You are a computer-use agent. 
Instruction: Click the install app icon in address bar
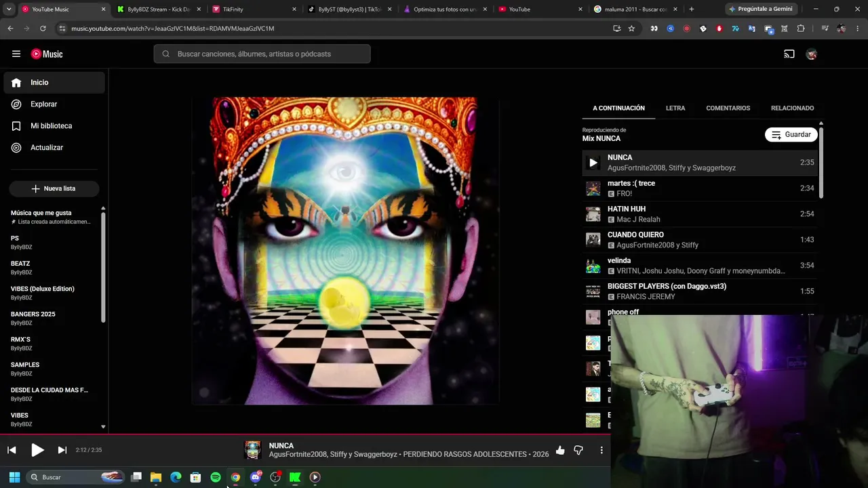pos(616,28)
